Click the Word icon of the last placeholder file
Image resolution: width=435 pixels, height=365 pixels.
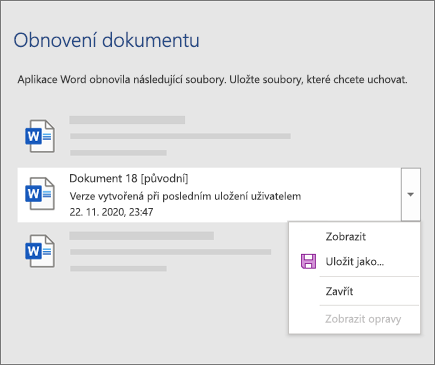point(40,251)
